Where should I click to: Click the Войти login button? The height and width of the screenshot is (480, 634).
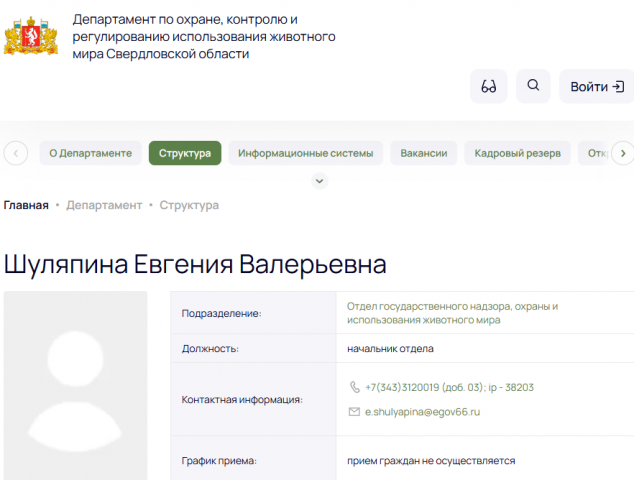tap(597, 87)
